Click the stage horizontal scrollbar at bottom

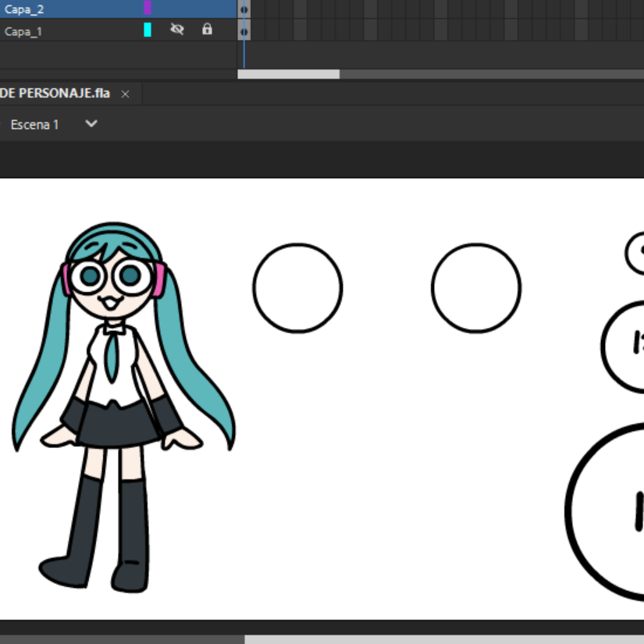coord(444,639)
